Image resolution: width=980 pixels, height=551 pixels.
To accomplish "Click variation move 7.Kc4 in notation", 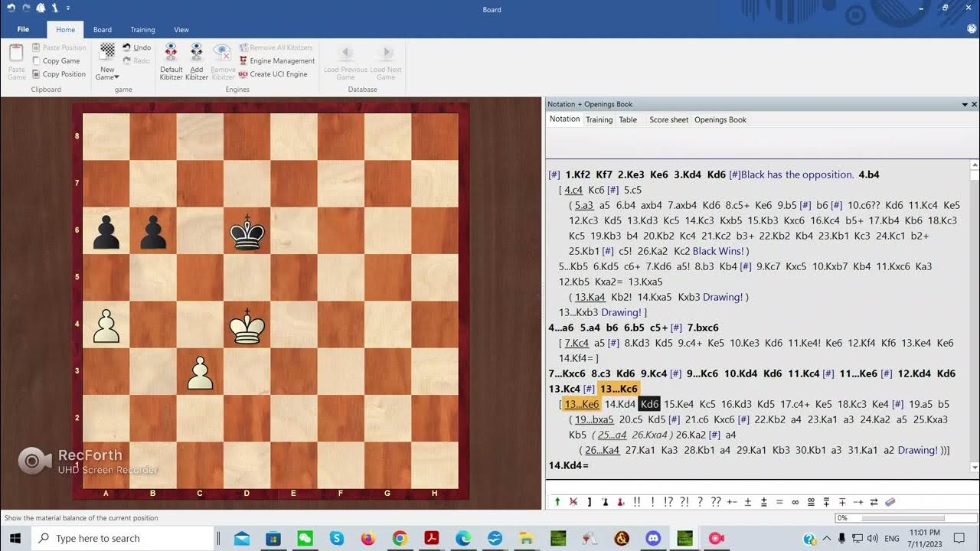I will point(577,343).
